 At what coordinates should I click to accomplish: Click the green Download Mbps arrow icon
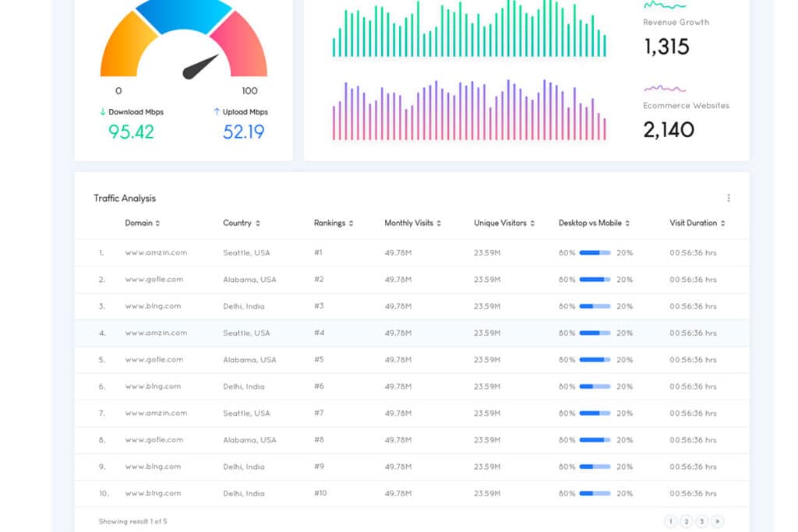102,112
